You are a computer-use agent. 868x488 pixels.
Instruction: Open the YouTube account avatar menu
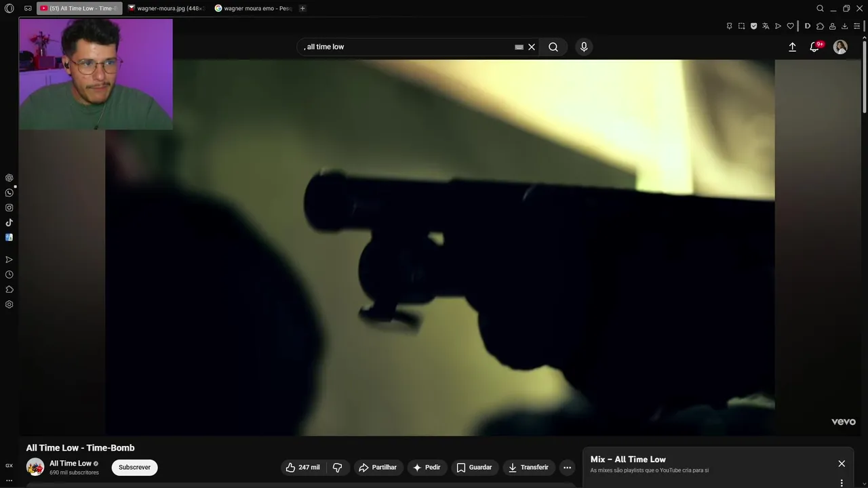tap(840, 47)
